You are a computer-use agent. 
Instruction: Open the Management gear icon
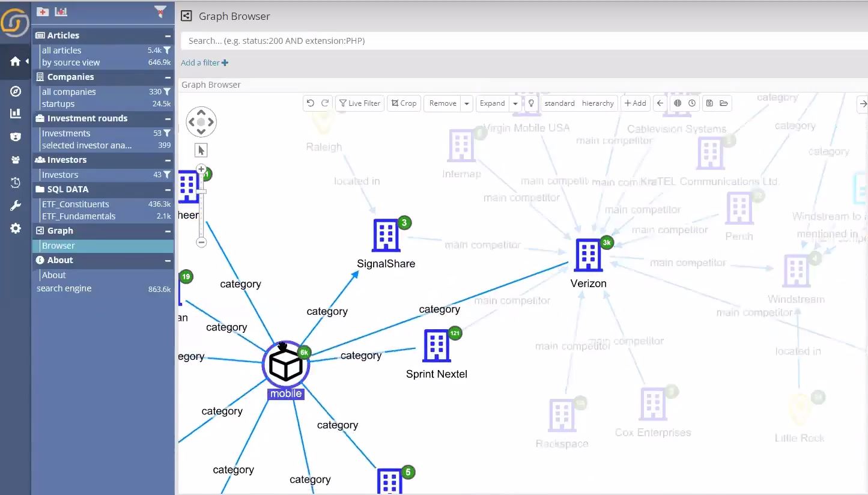coord(15,229)
